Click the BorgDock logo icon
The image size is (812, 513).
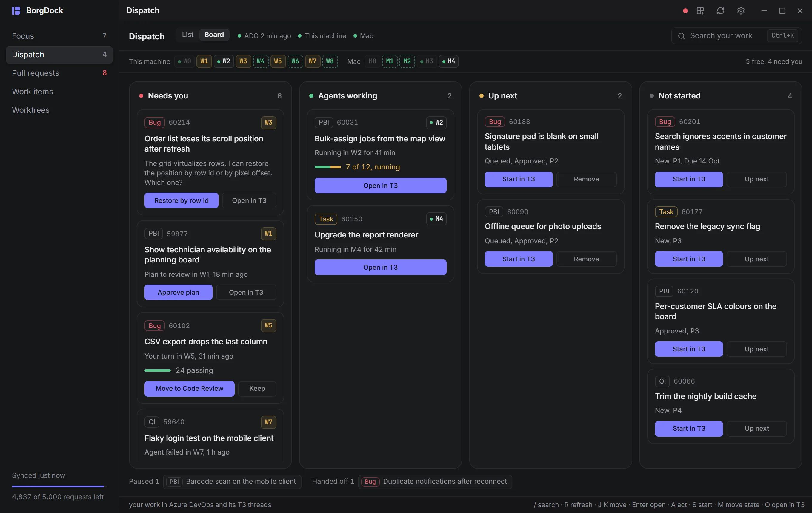point(16,10)
